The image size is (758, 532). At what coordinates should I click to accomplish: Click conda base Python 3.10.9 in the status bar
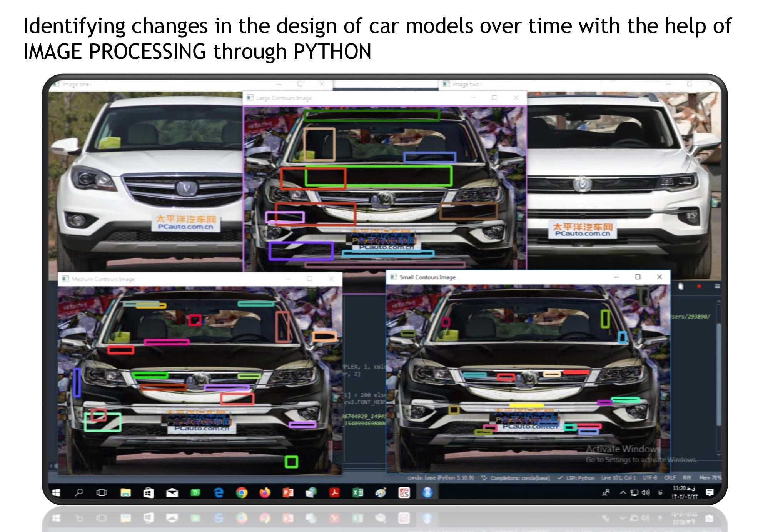(441, 478)
